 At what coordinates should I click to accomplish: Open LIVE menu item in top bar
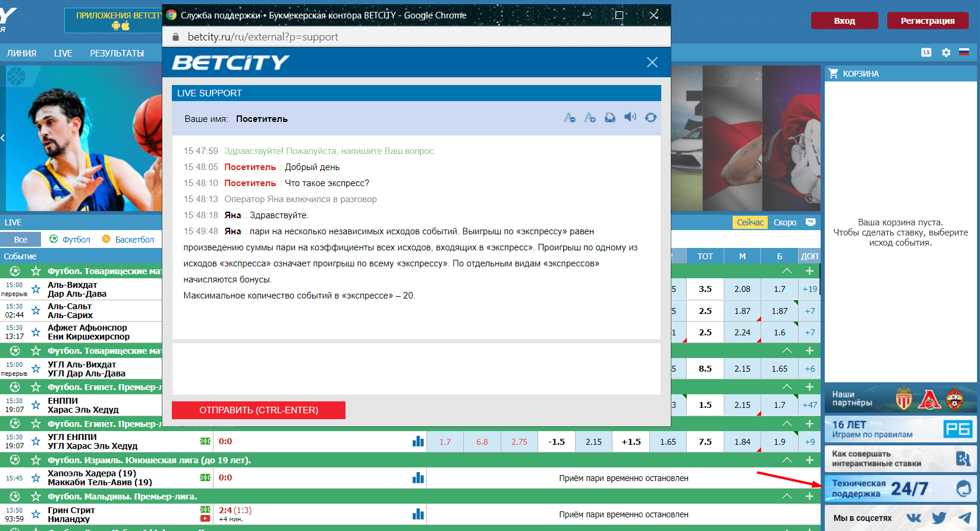63,53
